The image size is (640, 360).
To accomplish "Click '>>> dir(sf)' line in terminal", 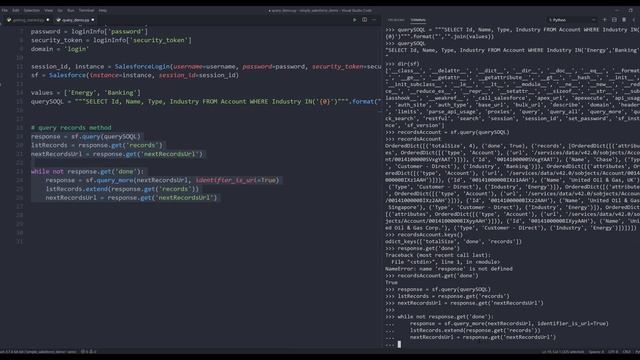I will click(x=402, y=64).
